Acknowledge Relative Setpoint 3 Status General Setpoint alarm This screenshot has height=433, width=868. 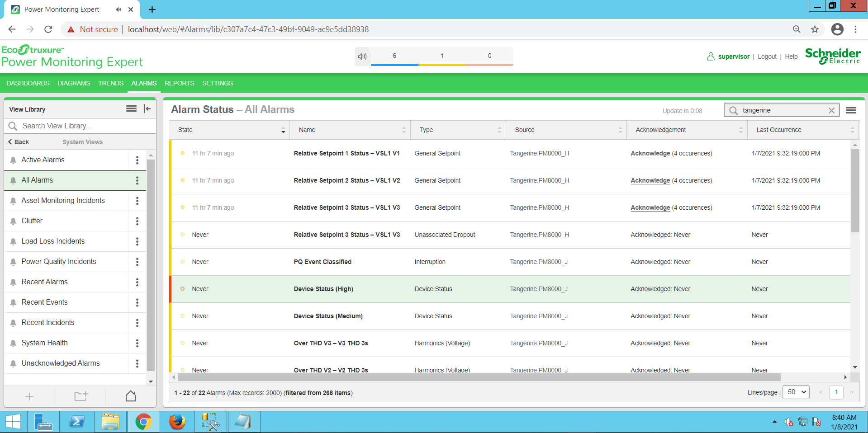click(x=650, y=208)
